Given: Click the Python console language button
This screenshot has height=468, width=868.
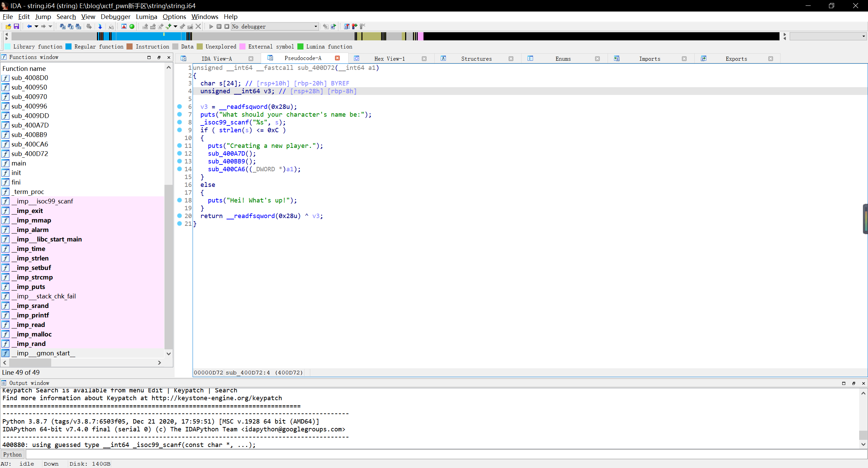Looking at the screenshot, I should (x=13, y=454).
